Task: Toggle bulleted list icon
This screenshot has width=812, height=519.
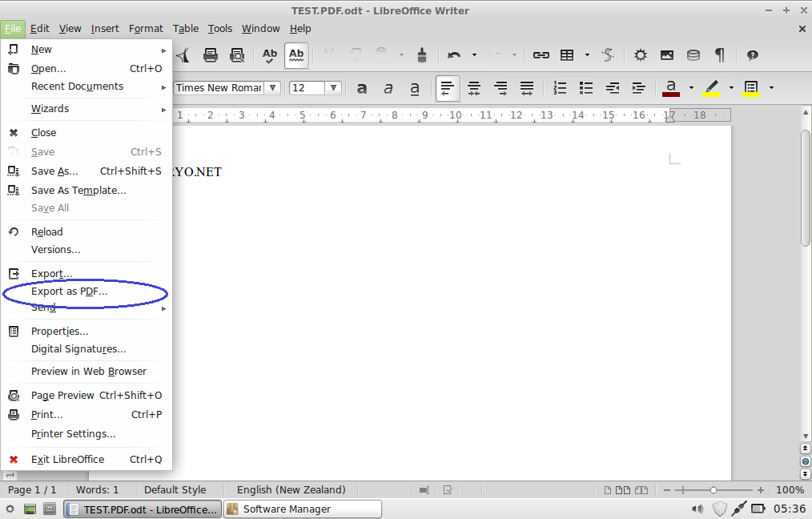Action: (585, 88)
